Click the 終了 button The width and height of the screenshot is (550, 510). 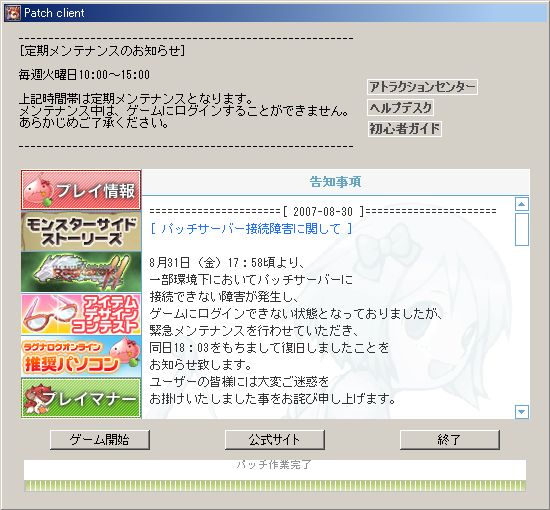coord(450,439)
